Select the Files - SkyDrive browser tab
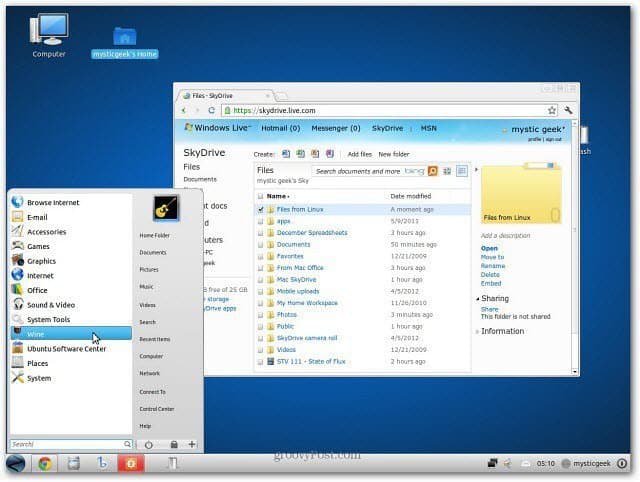Image resolution: width=640 pixels, height=482 pixels. click(x=227, y=96)
